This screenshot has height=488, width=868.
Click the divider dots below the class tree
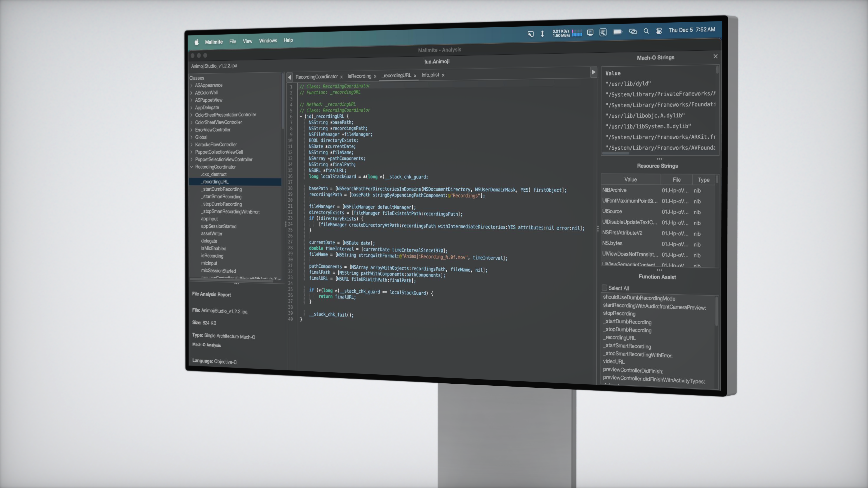236,284
